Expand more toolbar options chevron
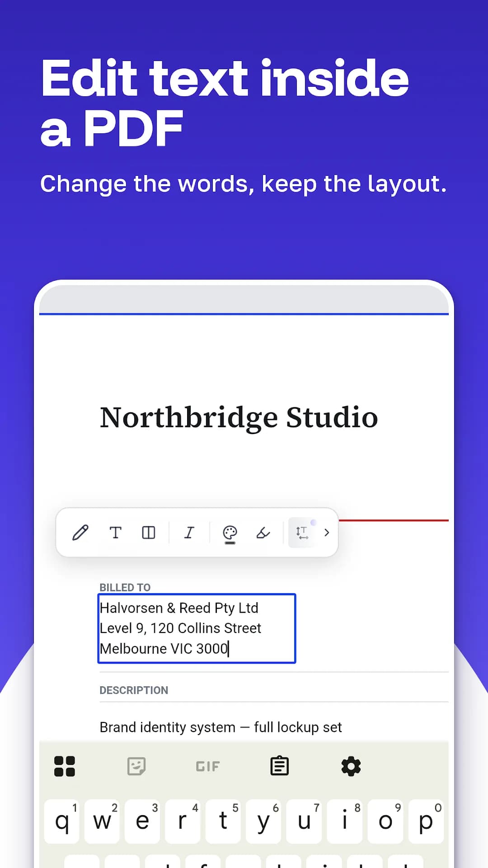 click(327, 533)
